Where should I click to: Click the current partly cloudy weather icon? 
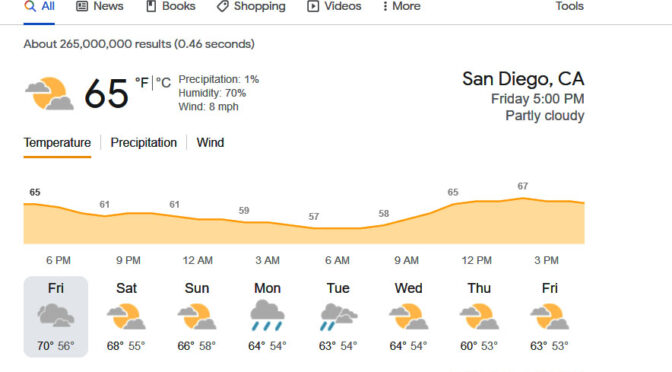click(49, 93)
